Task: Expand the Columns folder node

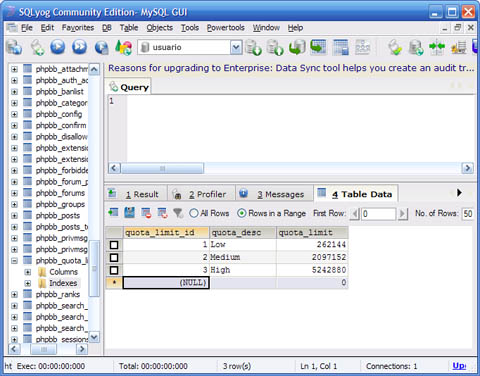Action: point(28,272)
